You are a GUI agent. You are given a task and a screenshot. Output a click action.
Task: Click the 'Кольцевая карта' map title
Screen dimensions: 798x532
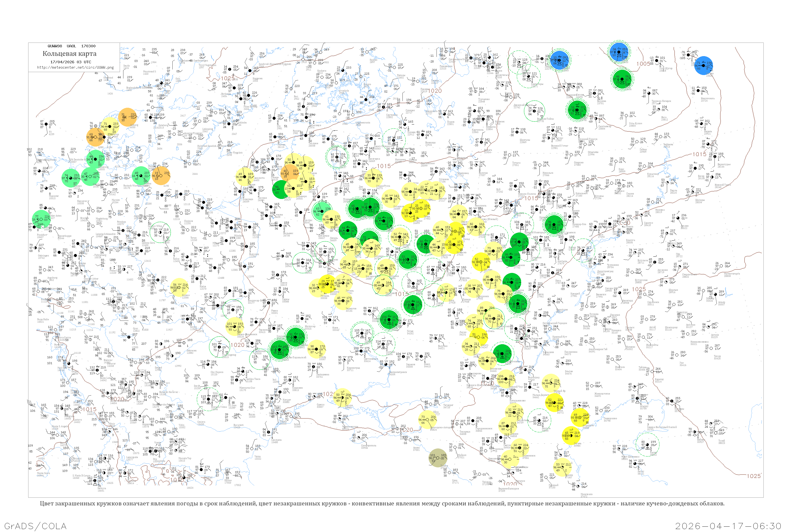(69, 54)
